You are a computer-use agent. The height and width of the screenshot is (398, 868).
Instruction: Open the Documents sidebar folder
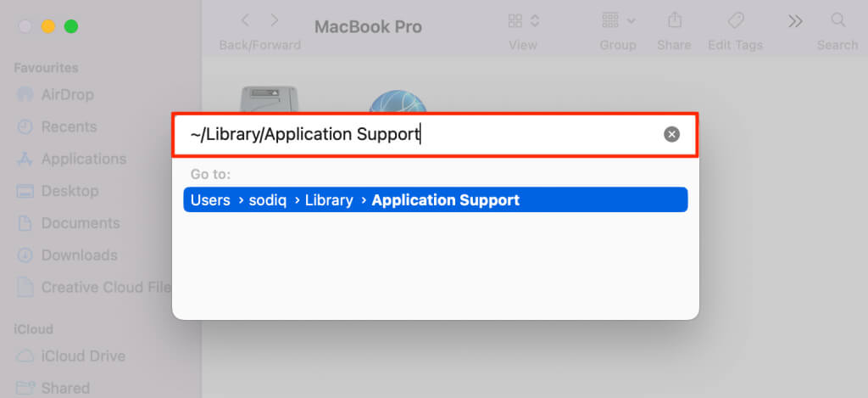pos(68,223)
